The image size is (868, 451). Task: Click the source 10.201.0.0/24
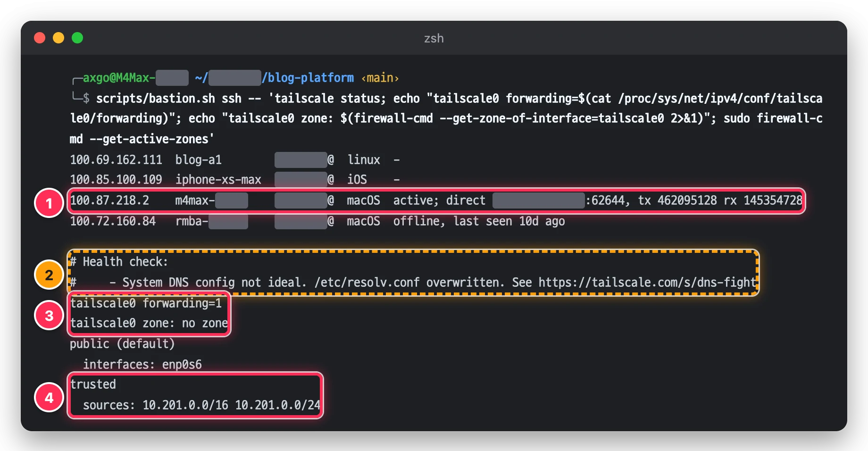pyautogui.click(x=278, y=405)
